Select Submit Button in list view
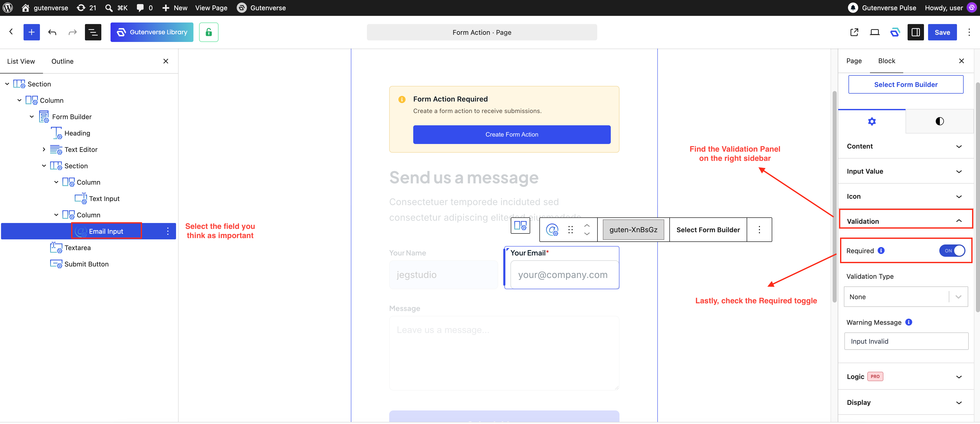Image resolution: width=980 pixels, height=424 pixels. (86, 264)
